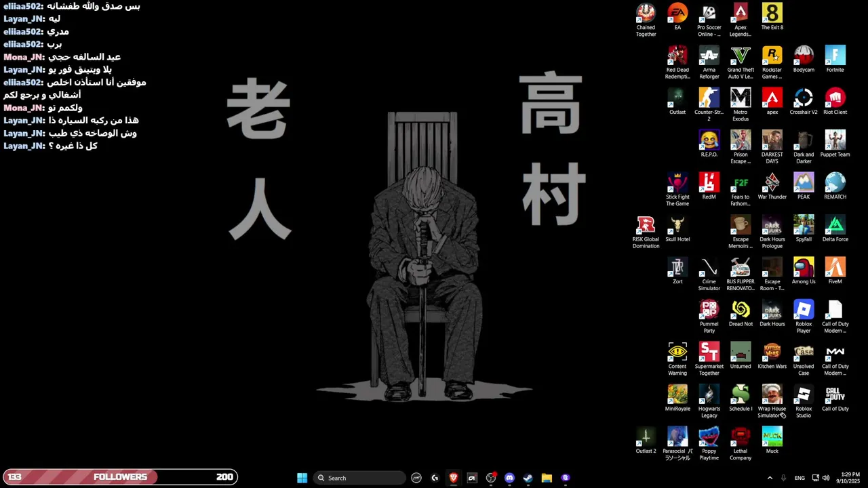Select the Puppet Team icon
Viewport: 868px width, 488px height.
[x=835, y=144]
